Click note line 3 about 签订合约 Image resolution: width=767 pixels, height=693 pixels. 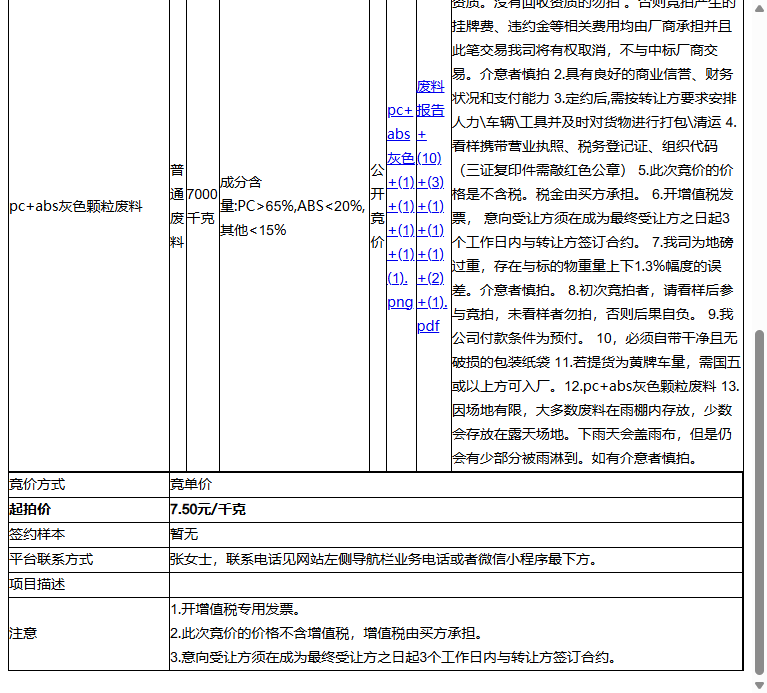393,657
